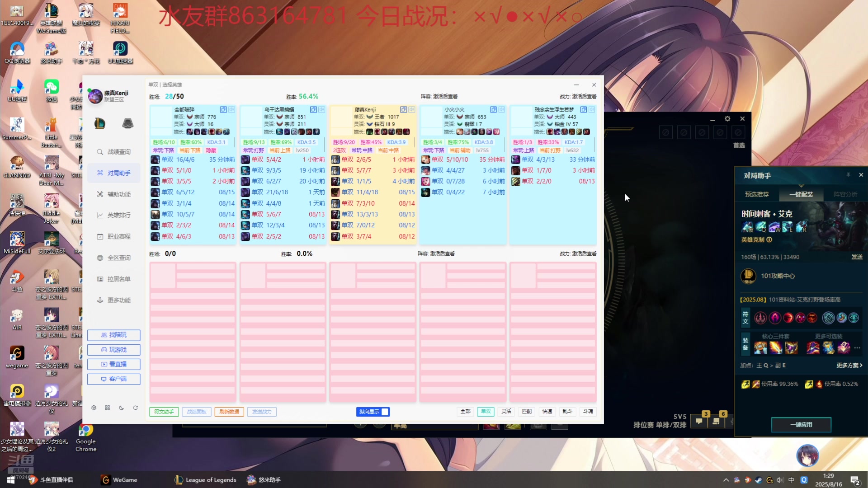Click speaker icon on 全都破碎 player card
This screenshot has height=488, width=868.
(231, 110)
